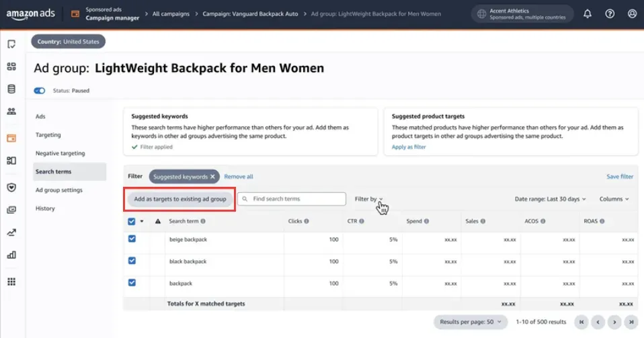Click Apply as filter under Suggested product targets
This screenshot has height=338, width=644.
(x=409, y=146)
